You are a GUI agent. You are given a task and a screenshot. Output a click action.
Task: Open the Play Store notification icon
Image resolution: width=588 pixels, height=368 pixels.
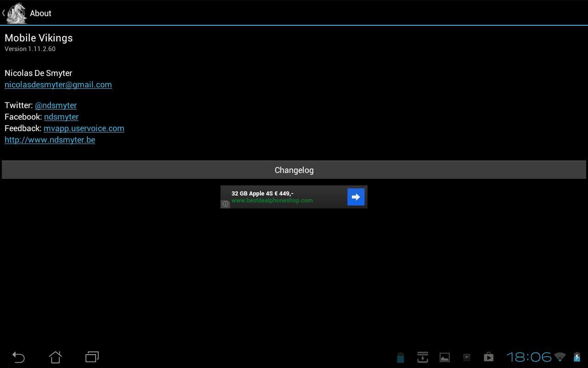tap(488, 357)
